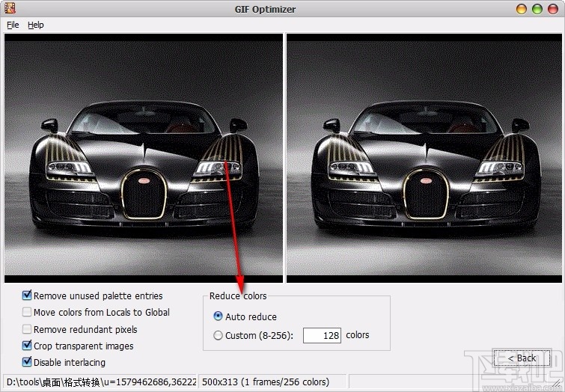The height and width of the screenshot is (392, 565).
Task: Close the GIF Optimizer window
Action: click(553, 9)
